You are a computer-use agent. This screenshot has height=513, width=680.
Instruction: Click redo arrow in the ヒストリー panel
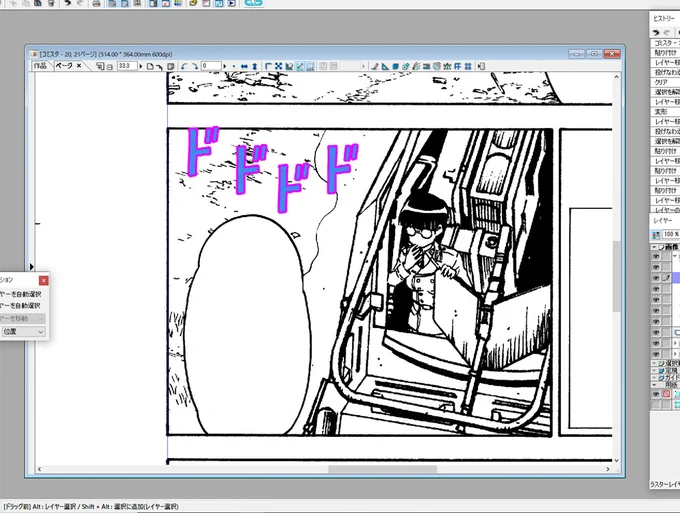click(667, 33)
